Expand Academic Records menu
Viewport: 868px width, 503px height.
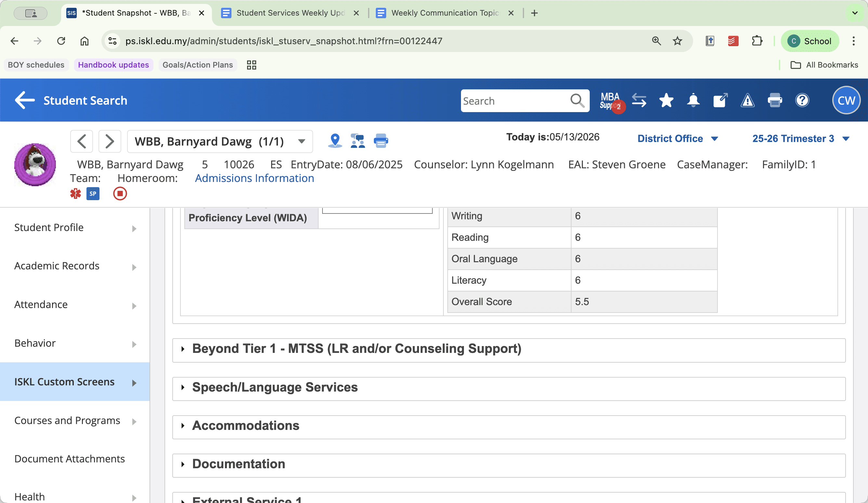[x=75, y=266]
